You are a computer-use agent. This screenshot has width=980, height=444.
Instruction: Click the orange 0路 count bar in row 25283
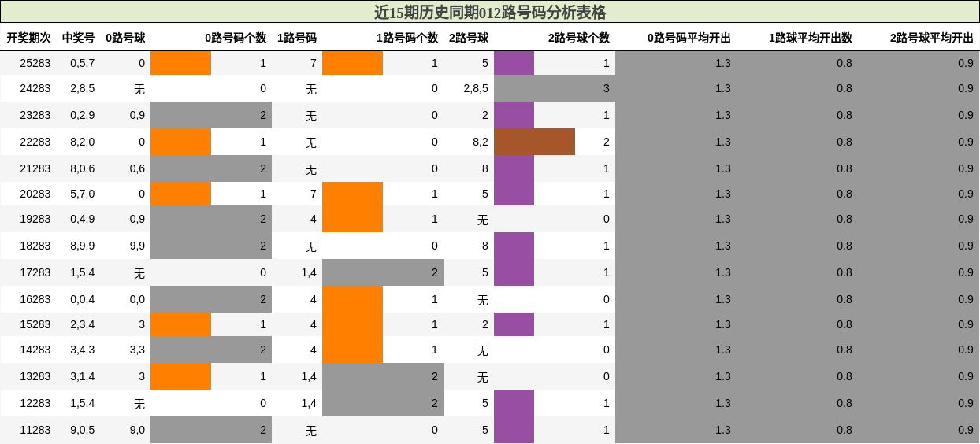pyautogui.click(x=180, y=63)
